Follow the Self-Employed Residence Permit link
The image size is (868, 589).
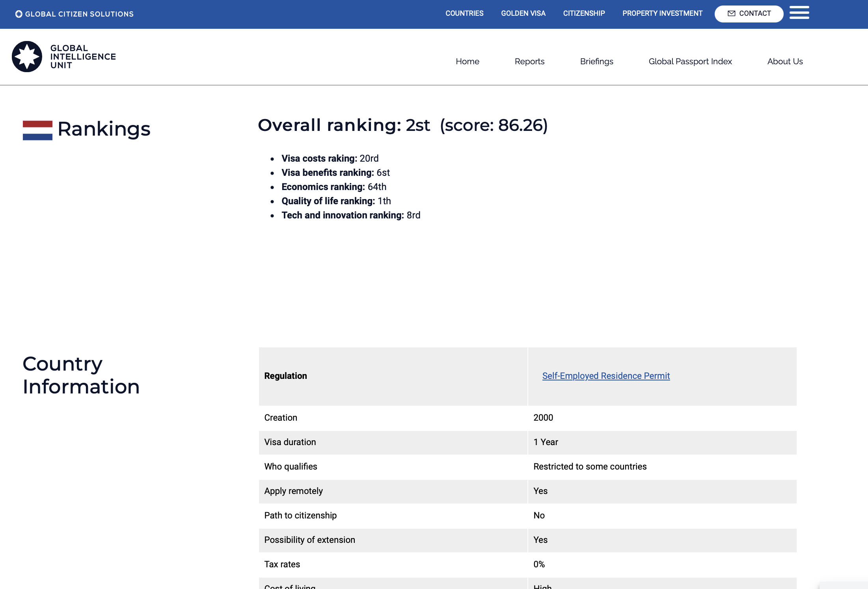(606, 376)
